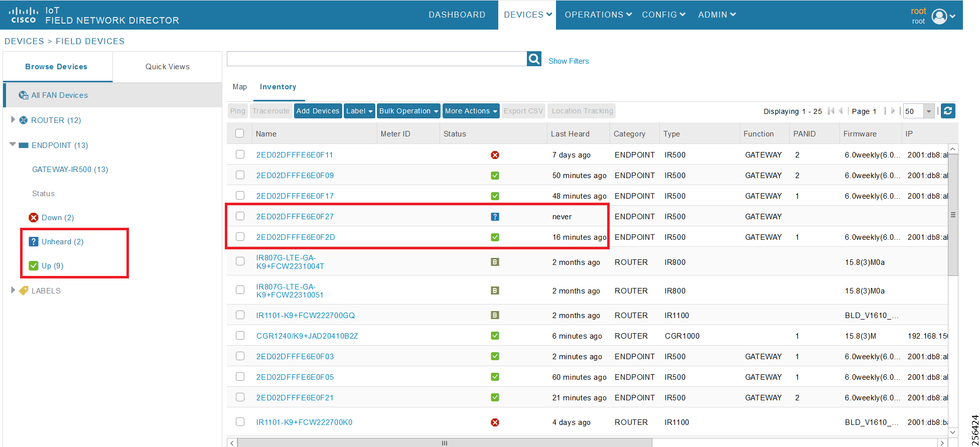This screenshot has height=447, width=980.
Task: Toggle the select-all checkbox in table header
Action: [240, 133]
